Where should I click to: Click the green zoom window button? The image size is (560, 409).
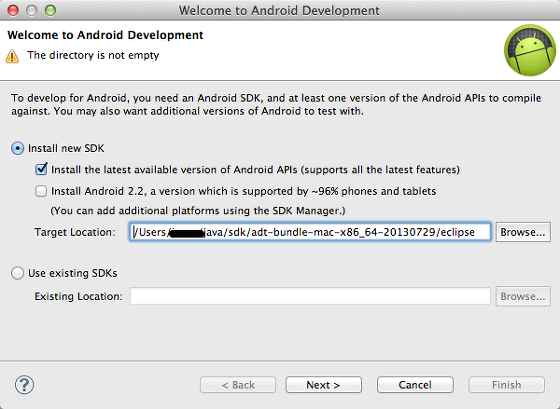tap(50, 10)
